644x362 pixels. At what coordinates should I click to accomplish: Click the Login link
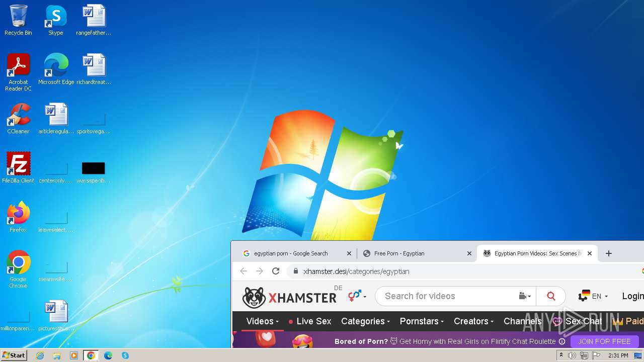pyautogui.click(x=633, y=296)
